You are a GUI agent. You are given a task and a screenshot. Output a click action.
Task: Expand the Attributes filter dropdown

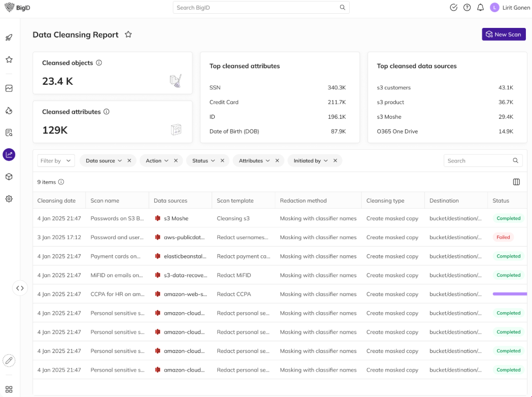[x=254, y=161]
